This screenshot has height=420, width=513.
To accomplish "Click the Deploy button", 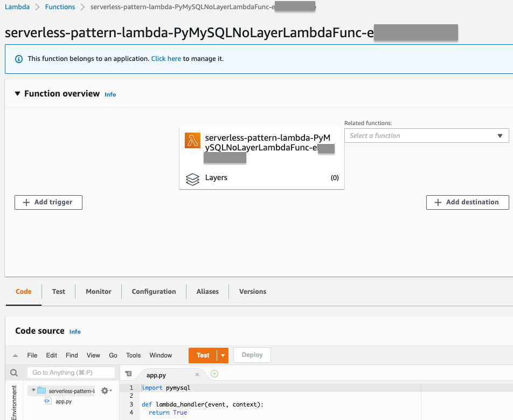I will click(x=252, y=355).
